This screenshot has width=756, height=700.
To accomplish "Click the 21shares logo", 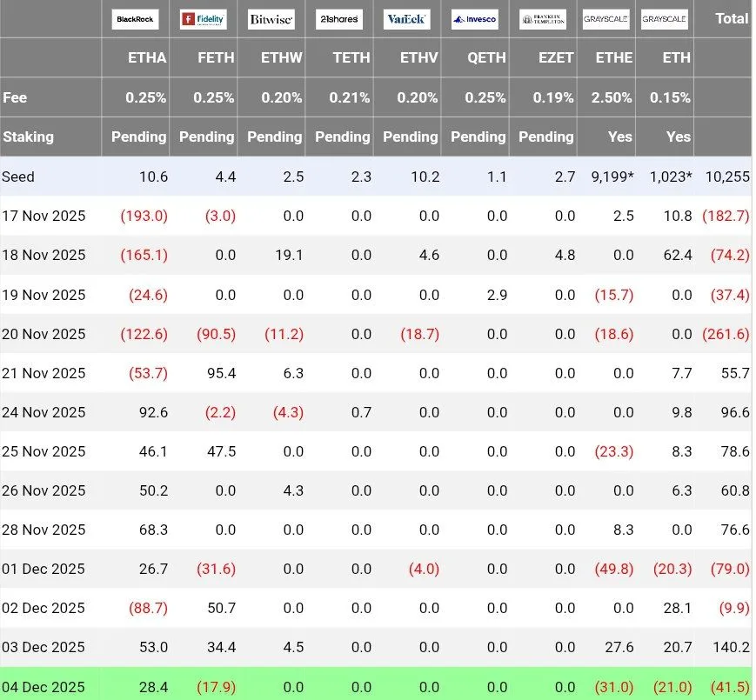I will pyautogui.click(x=338, y=19).
